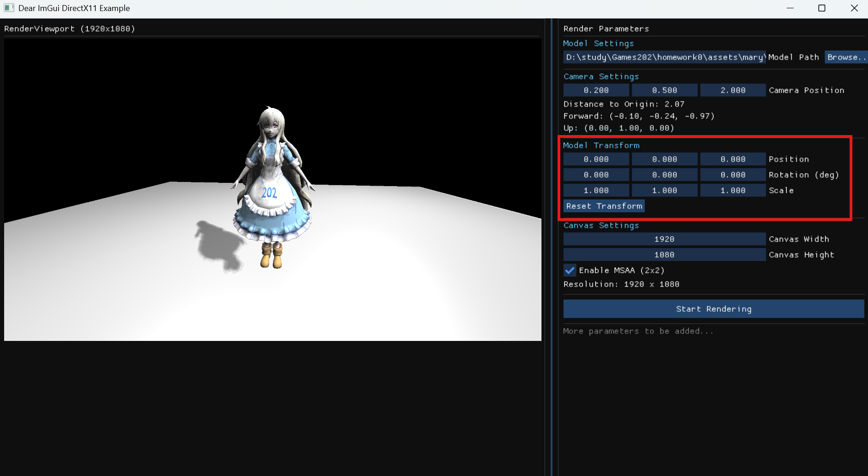
Task: Click the Model Path text field
Action: coord(664,57)
